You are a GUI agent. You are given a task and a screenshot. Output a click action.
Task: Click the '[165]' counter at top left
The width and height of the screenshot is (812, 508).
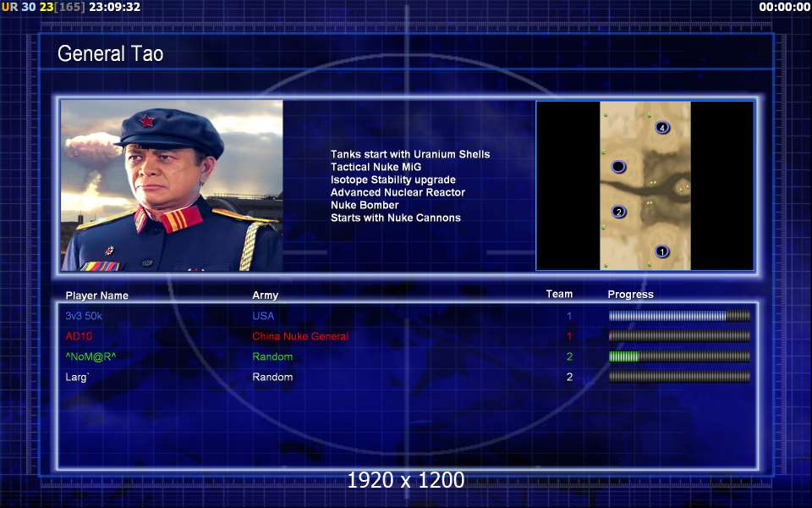pyautogui.click(x=70, y=8)
